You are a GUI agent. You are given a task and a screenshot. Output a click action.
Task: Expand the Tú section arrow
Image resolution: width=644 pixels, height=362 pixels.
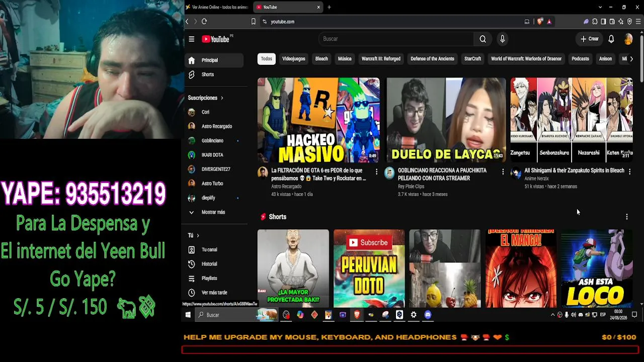click(x=198, y=235)
